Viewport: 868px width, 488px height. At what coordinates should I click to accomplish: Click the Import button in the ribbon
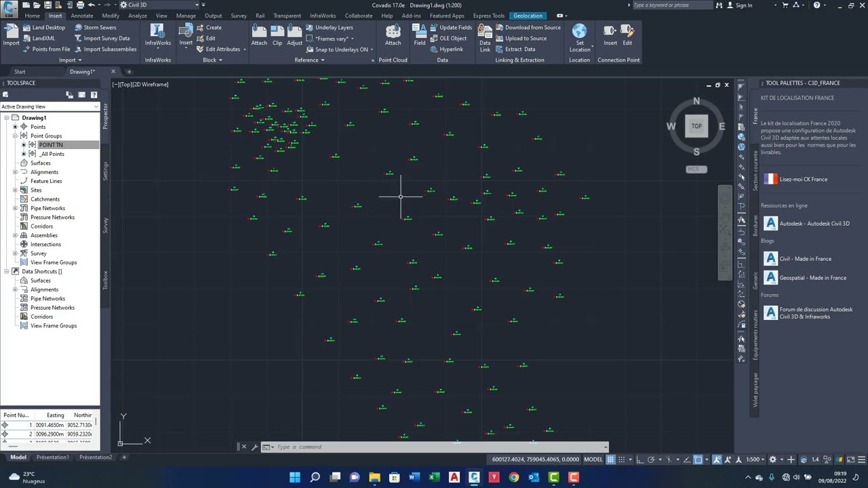click(x=11, y=35)
